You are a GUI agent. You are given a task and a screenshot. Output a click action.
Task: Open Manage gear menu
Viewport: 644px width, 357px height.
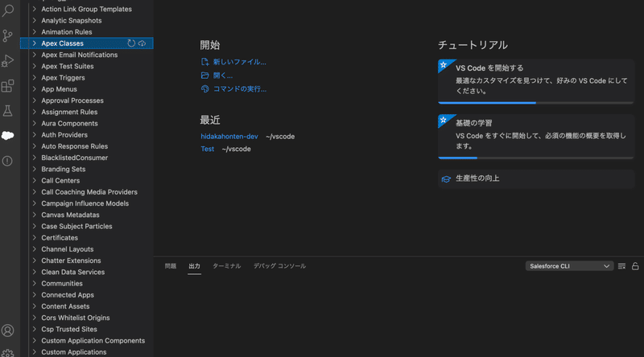(x=7, y=353)
